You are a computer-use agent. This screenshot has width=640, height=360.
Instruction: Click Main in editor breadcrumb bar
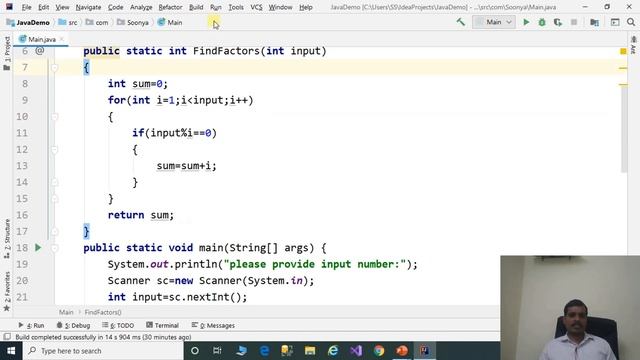point(66,312)
